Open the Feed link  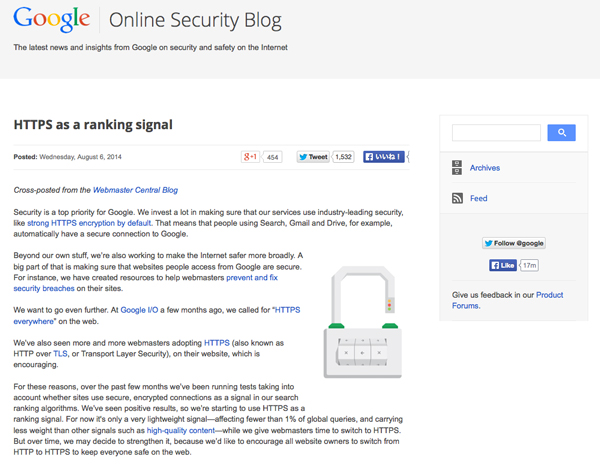point(478,198)
